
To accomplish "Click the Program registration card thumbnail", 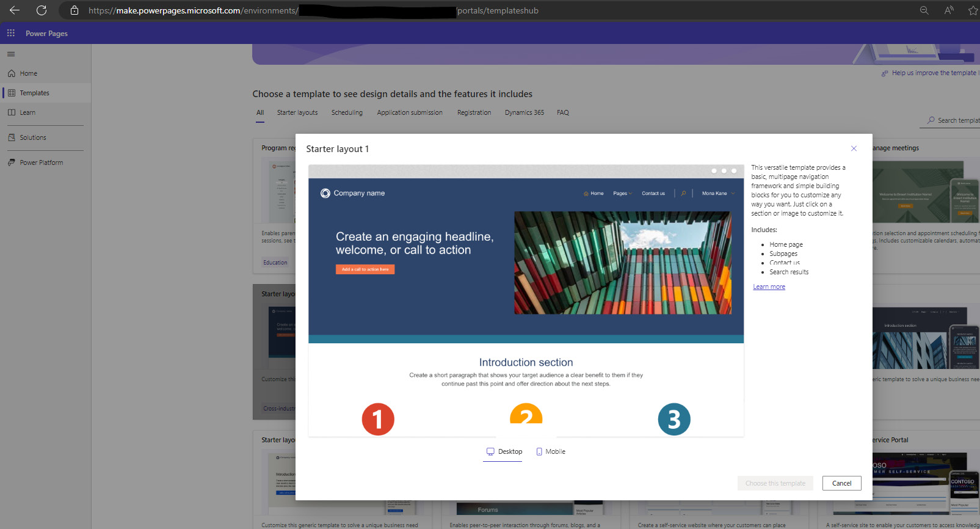I will (x=278, y=191).
